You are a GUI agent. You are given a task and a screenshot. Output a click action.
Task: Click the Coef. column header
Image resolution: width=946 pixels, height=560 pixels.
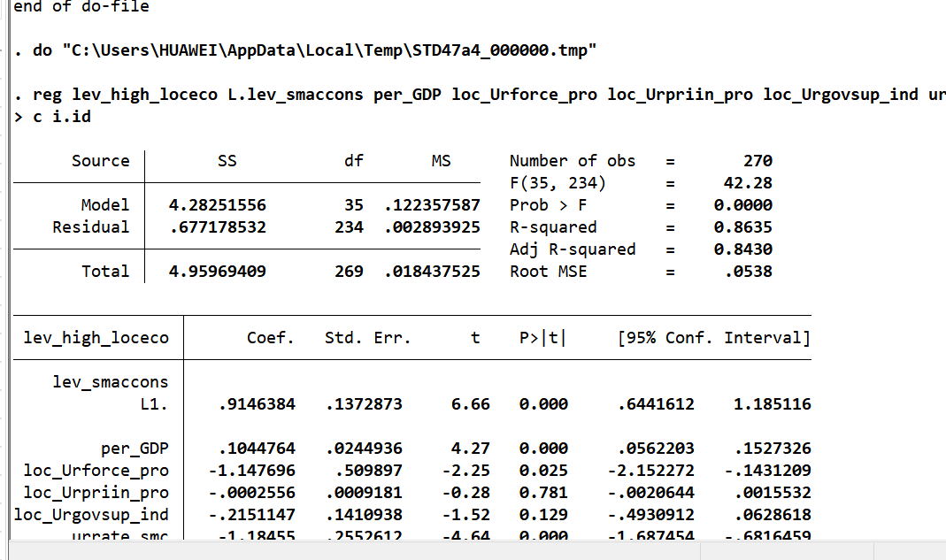(x=270, y=338)
